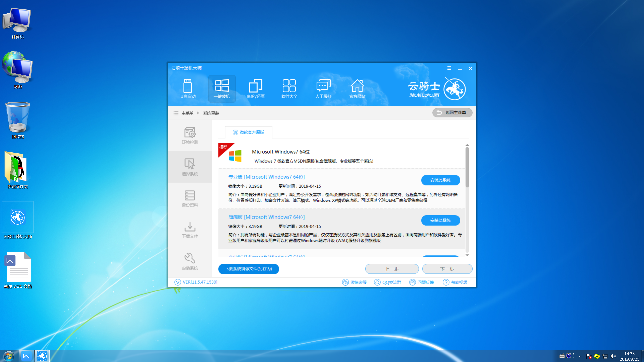Select 新建文件夹 desktop folder

tap(17, 170)
